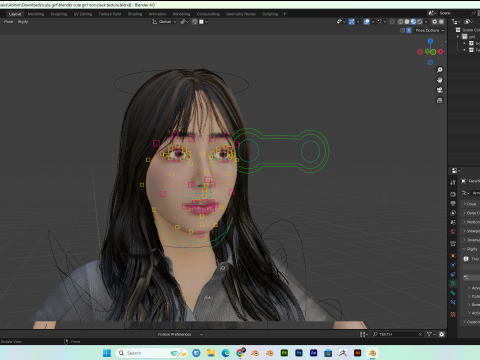
Task: Toggle viewport gizmos display
Action: (x=352, y=22)
